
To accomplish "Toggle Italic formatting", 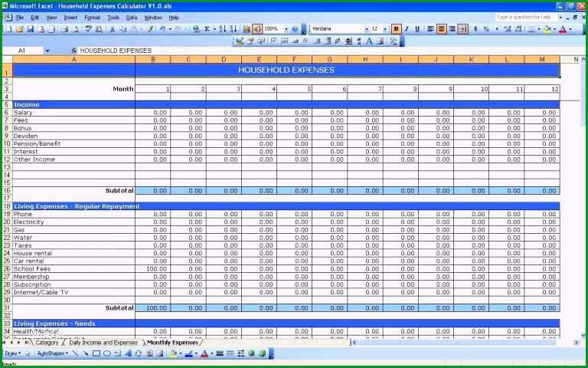I will coord(407,29).
